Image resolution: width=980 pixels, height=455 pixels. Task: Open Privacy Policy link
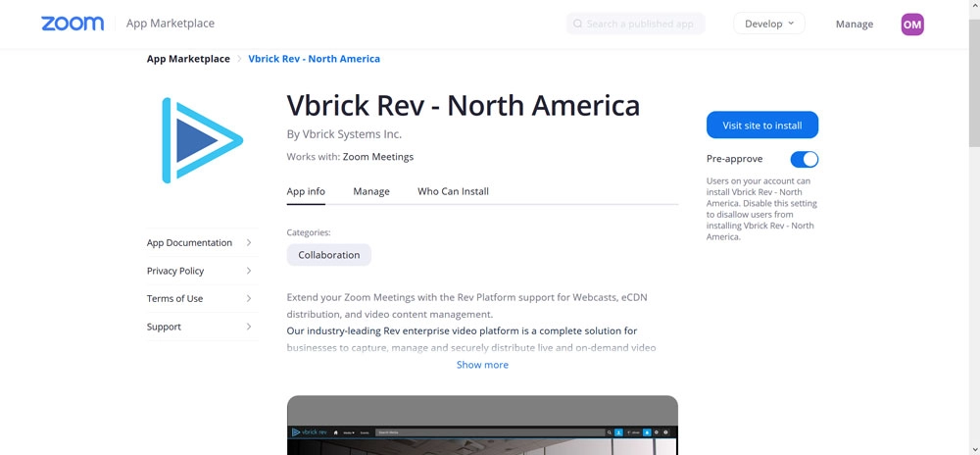(x=175, y=271)
